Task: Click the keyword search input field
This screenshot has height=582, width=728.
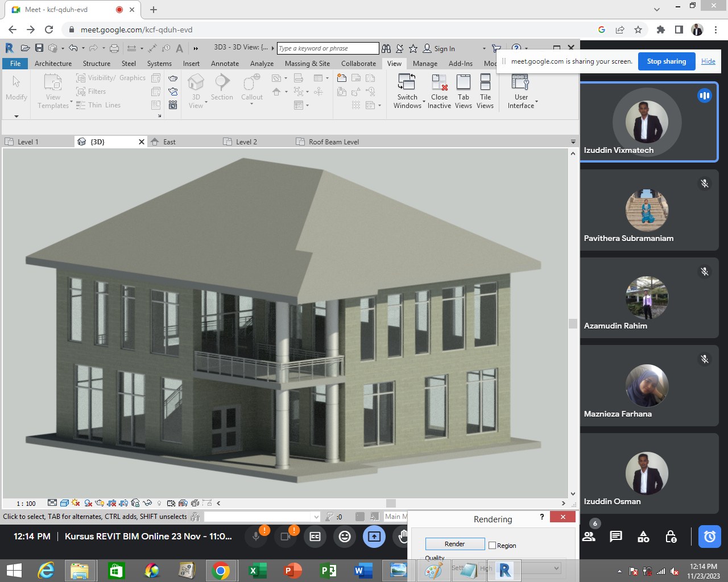Action: (328, 48)
